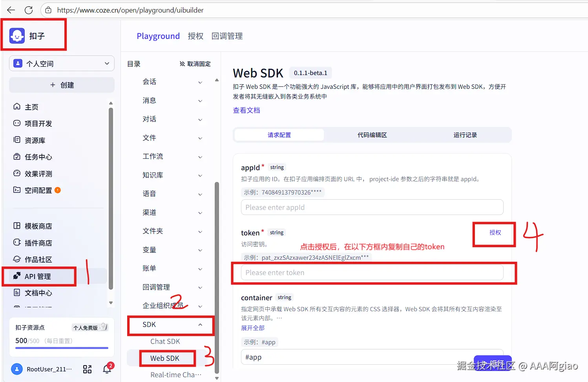
Task: Select Real-time Cha… in the directory
Action: (176, 375)
